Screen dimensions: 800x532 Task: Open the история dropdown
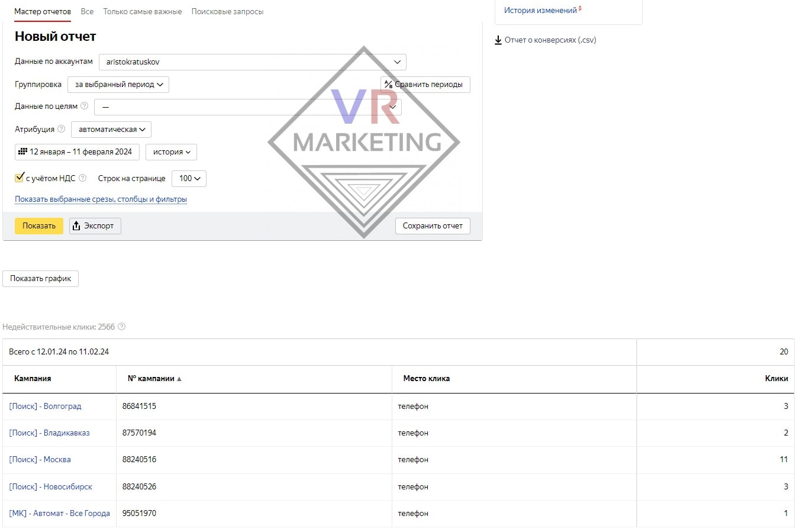(x=171, y=152)
